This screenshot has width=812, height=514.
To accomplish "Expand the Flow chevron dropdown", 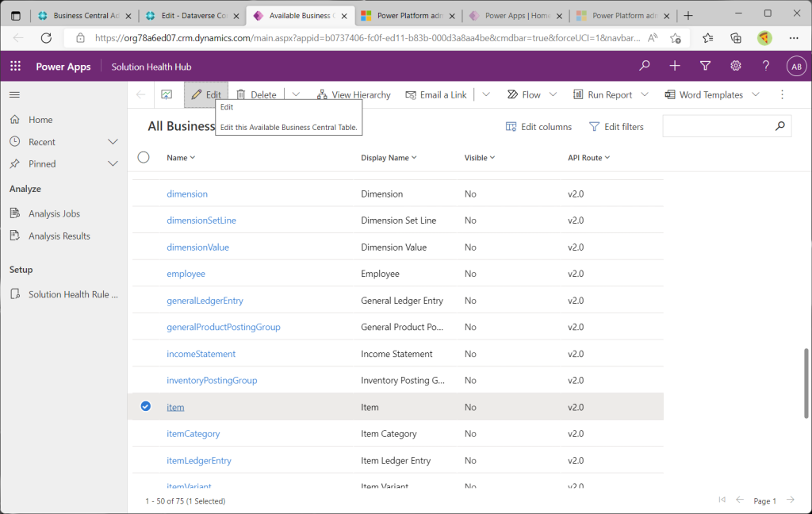I will pyautogui.click(x=553, y=95).
